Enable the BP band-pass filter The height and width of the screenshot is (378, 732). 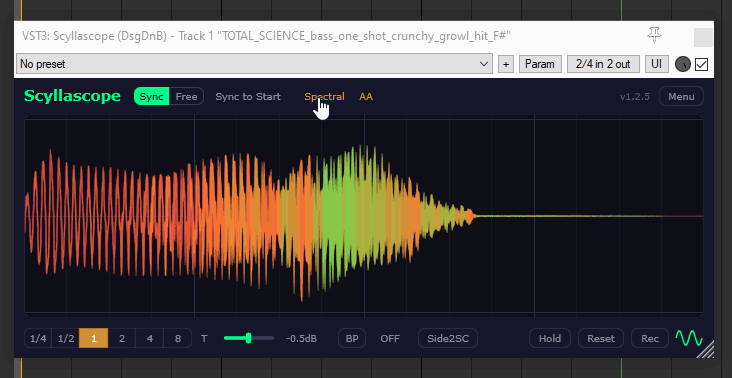point(352,338)
